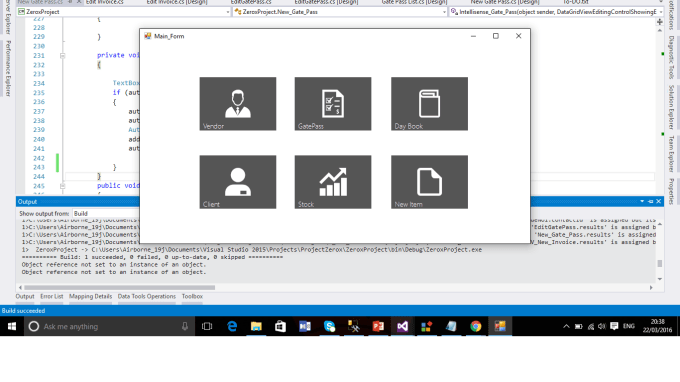Screen dimensions: 680x382
Task: Open the Output panel window position menu
Action: [642, 202]
